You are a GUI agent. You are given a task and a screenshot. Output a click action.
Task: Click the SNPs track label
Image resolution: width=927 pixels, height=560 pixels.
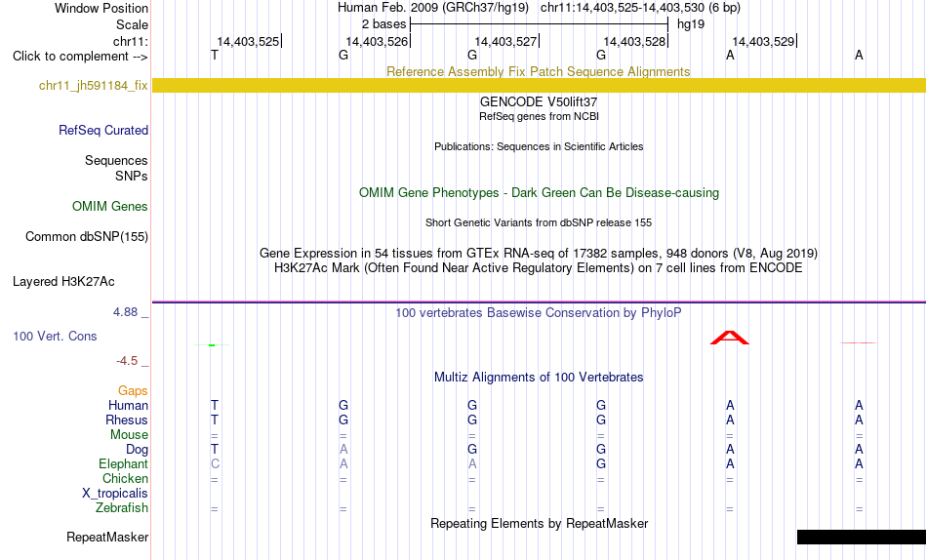pos(132,176)
